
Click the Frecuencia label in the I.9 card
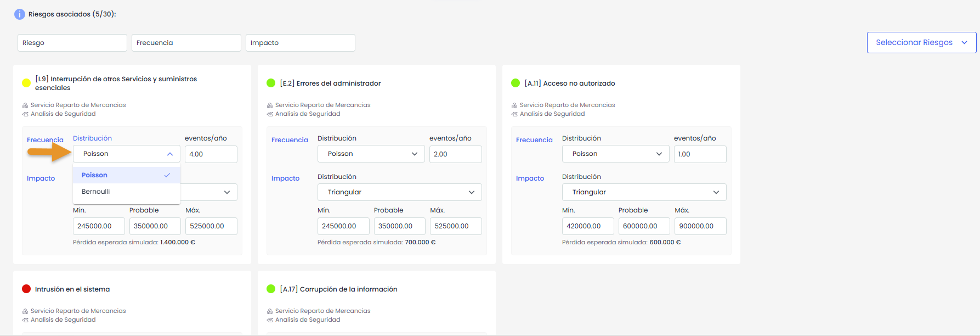[x=45, y=140]
